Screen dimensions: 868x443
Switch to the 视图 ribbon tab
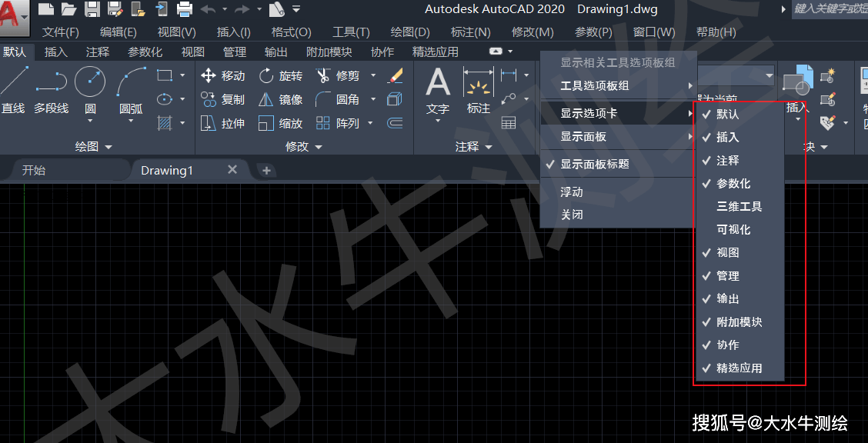click(192, 52)
